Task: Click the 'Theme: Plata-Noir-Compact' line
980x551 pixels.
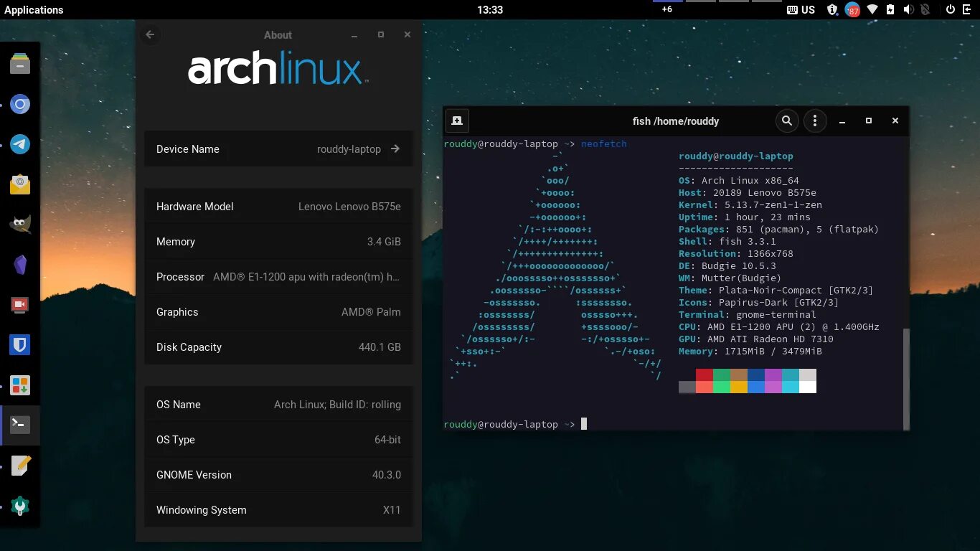Action: click(776, 290)
